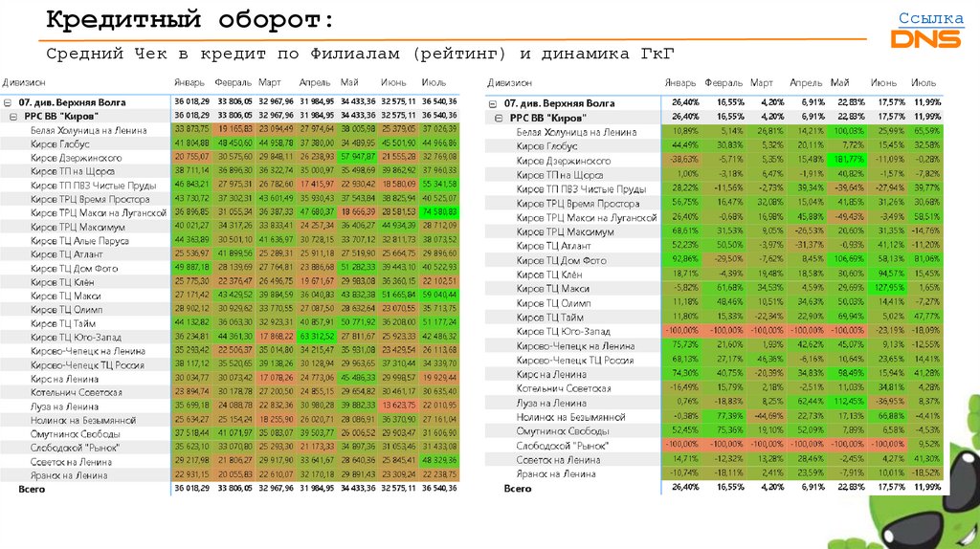Select "Май" column header in right table
The height and width of the screenshot is (549, 980).
click(840, 83)
